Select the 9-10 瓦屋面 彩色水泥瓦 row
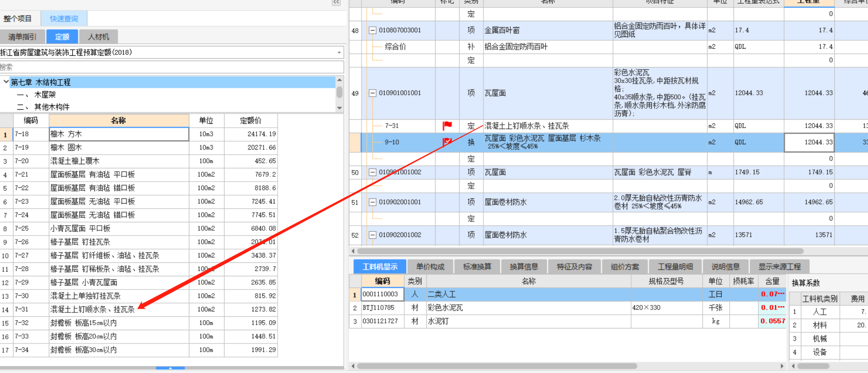 tap(609, 142)
